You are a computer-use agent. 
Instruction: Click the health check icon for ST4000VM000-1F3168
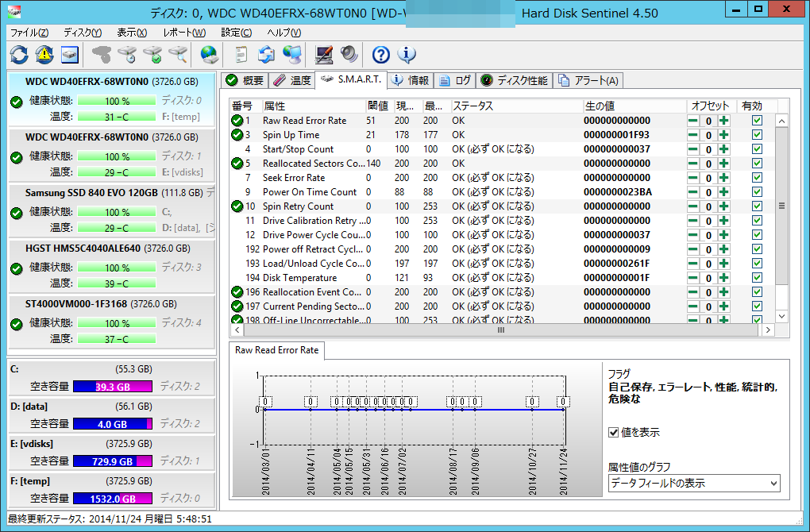click(17, 325)
